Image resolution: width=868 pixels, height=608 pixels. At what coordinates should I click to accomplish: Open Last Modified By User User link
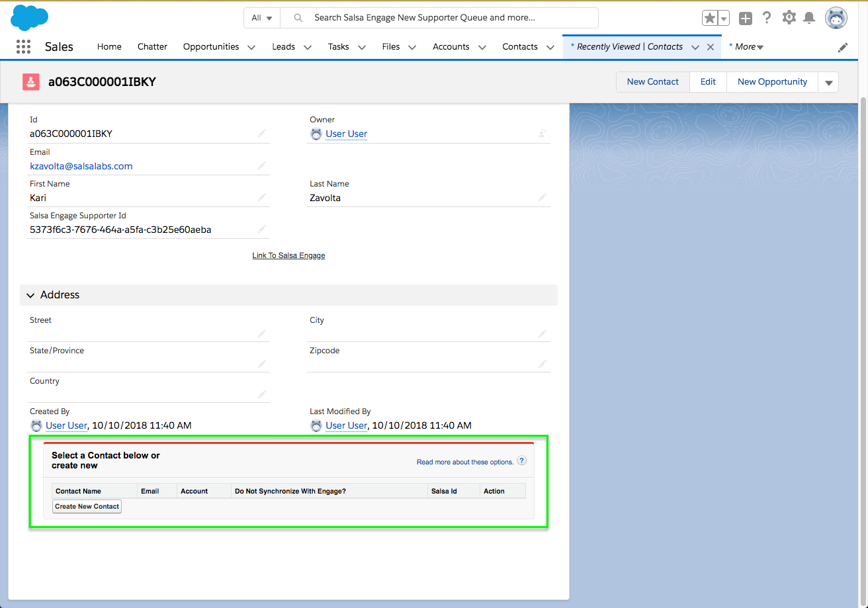pos(347,425)
